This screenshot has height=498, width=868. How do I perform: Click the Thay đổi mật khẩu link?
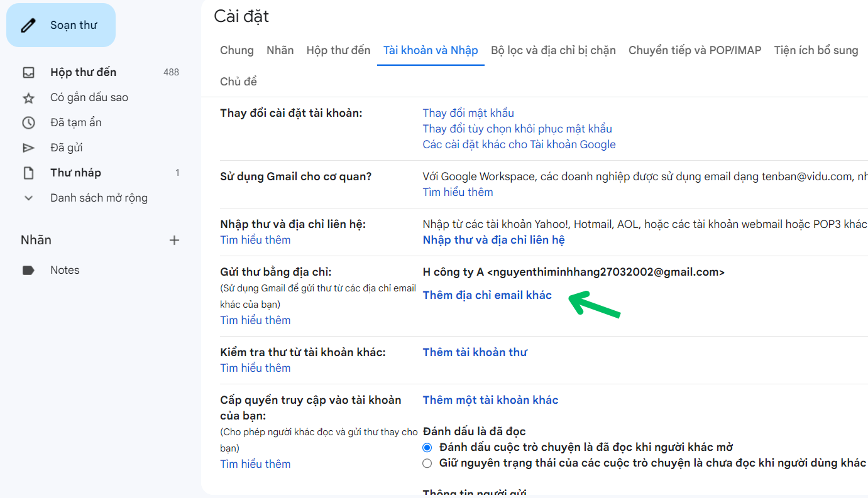click(468, 113)
